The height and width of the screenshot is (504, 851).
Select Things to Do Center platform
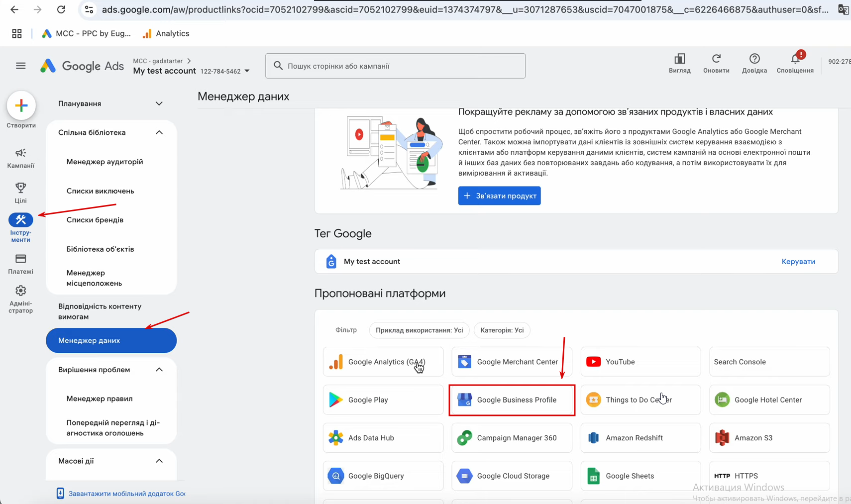coord(640,400)
